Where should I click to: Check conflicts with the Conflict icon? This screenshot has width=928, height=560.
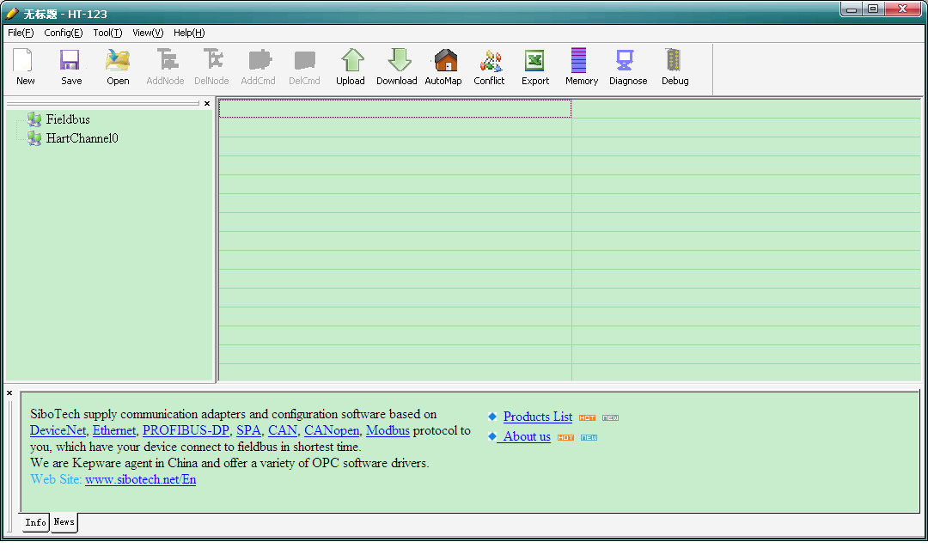pos(489,61)
